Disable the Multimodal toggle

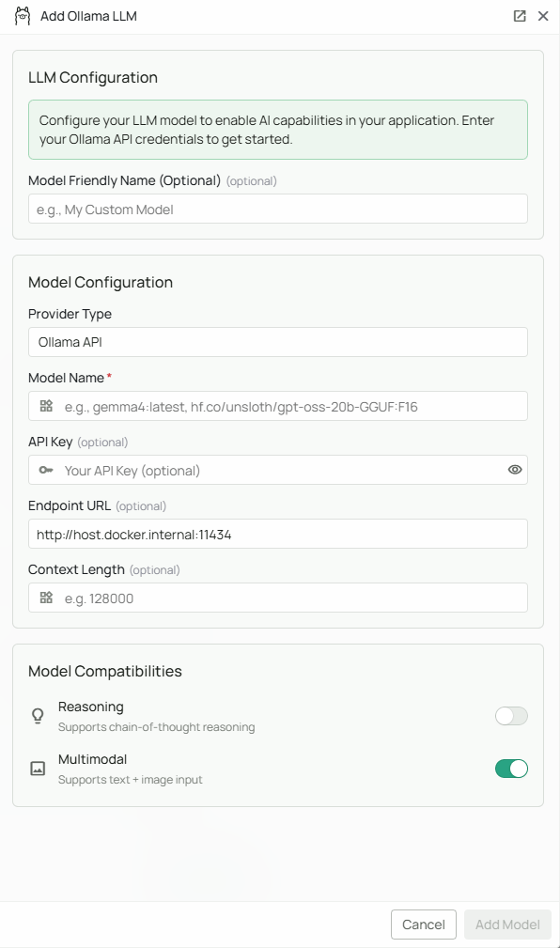click(x=512, y=769)
